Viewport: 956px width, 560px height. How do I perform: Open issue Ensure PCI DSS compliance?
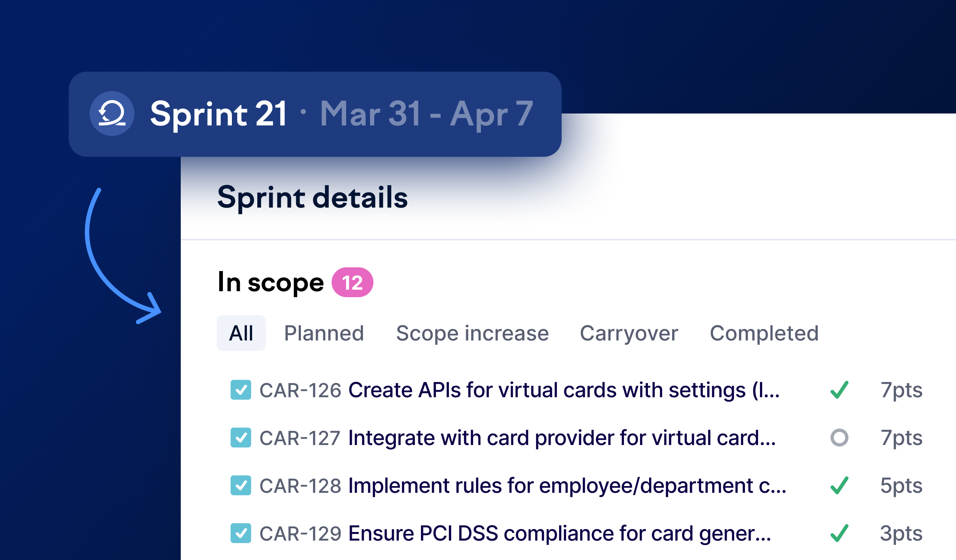click(559, 533)
